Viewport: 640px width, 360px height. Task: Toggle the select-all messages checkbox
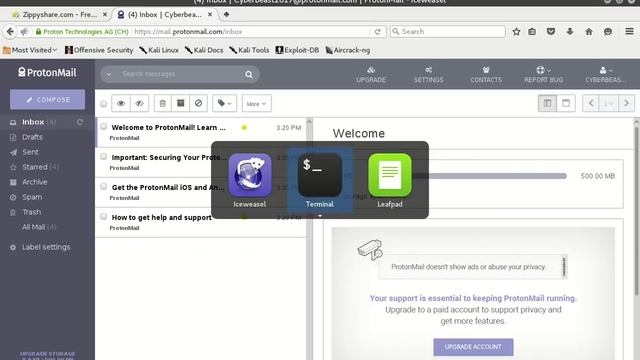click(103, 104)
